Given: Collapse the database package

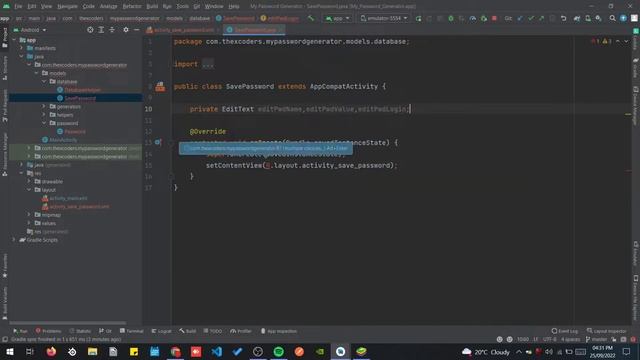Looking at the screenshot, I should coord(44,82).
